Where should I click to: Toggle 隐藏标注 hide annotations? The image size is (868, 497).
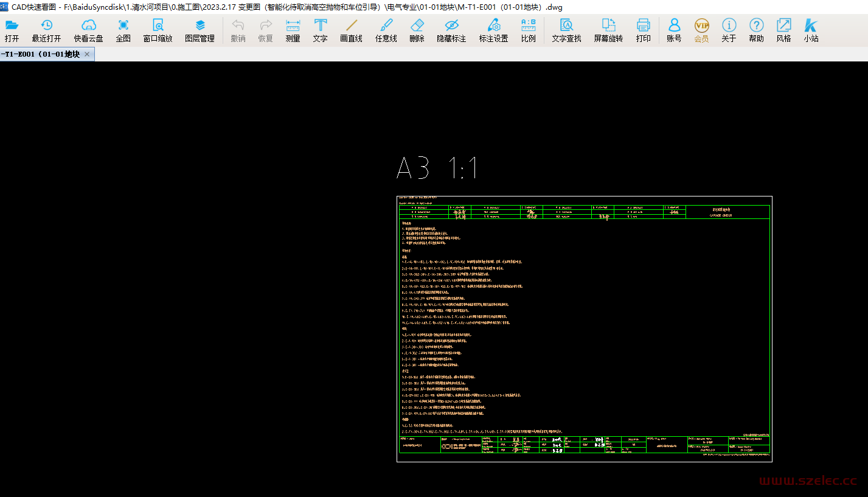coord(451,30)
